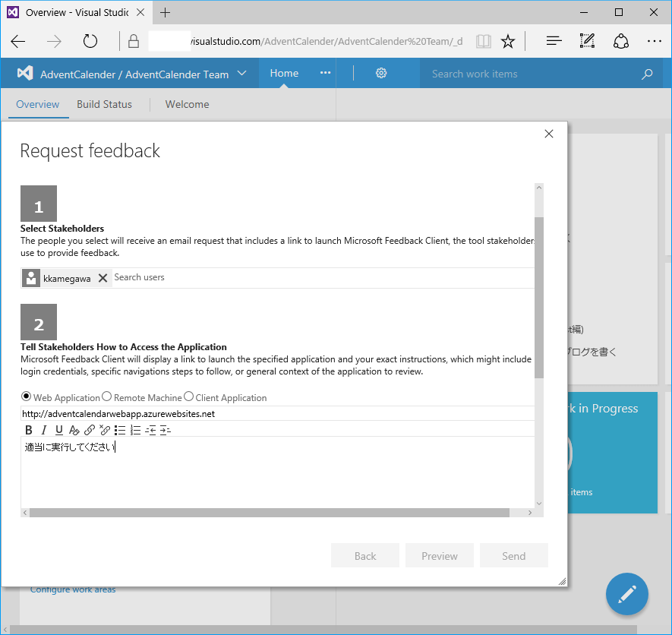Screen dimensions: 672x635
Task: Insert a bulleted list
Action: pos(120,430)
